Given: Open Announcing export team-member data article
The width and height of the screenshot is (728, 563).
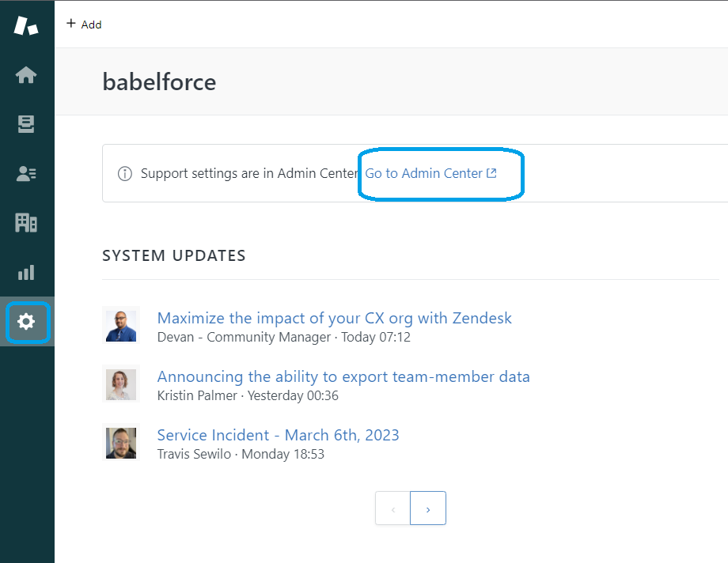Looking at the screenshot, I should 343,376.
